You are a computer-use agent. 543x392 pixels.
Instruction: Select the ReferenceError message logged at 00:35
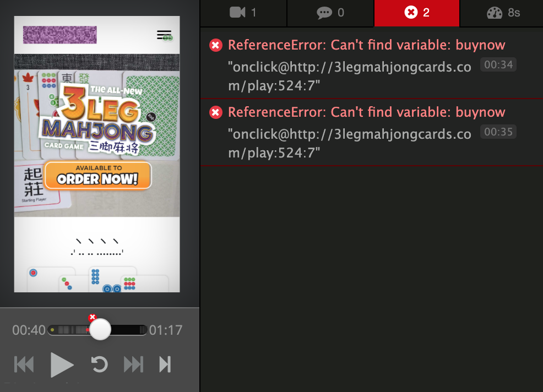(372, 132)
